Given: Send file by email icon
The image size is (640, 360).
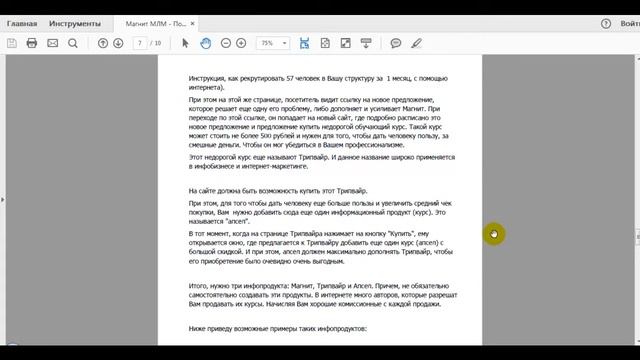Looking at the screenshot, I should click(53, 43).
